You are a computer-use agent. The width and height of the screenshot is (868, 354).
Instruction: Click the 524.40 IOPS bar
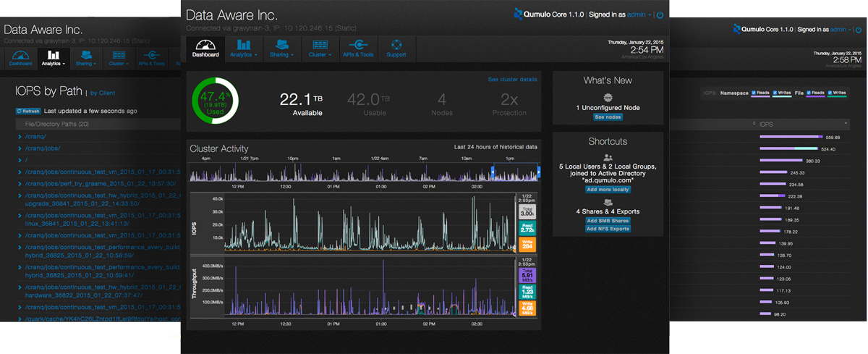[x=788, y=148]
